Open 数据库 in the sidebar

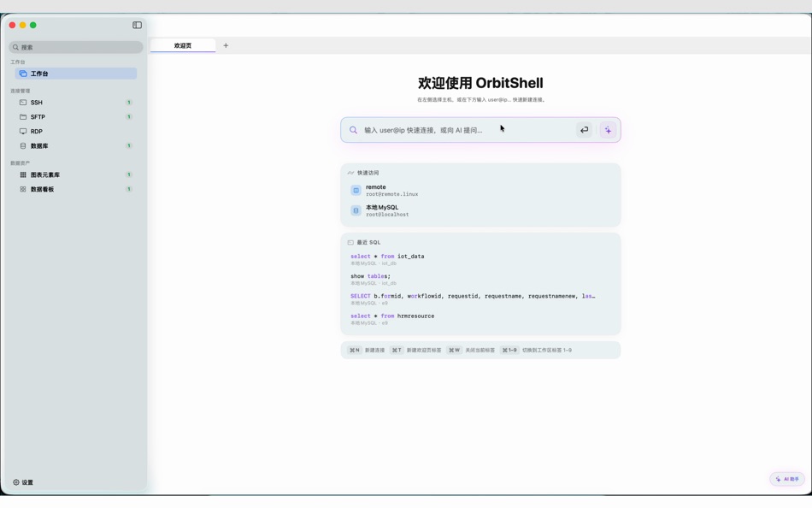[75, 146]
